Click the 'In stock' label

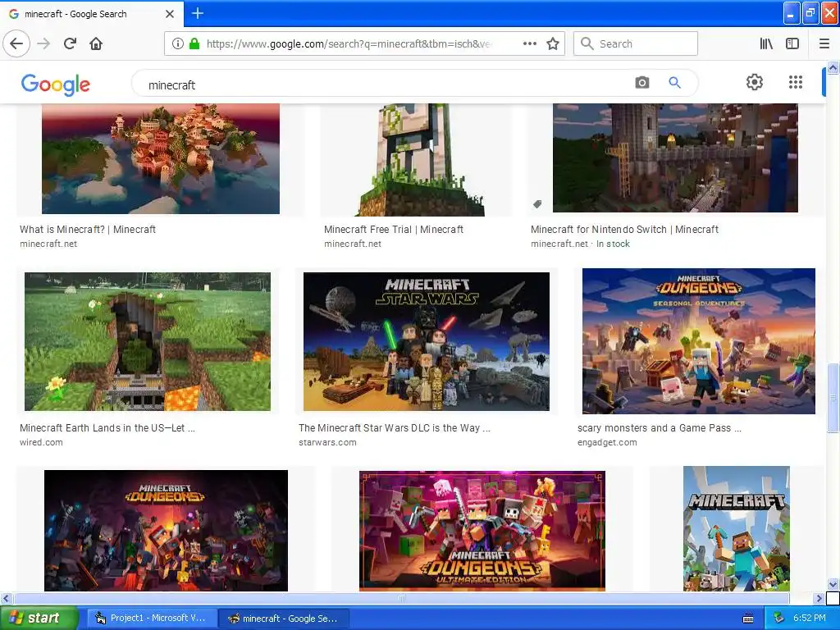pyautogui.click(x=613, y=244)
